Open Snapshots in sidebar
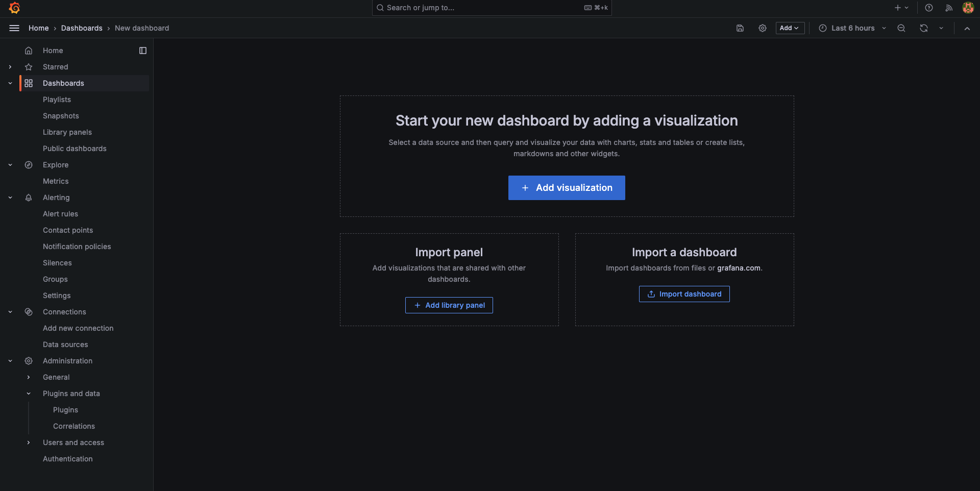 (x=61, y=116)
